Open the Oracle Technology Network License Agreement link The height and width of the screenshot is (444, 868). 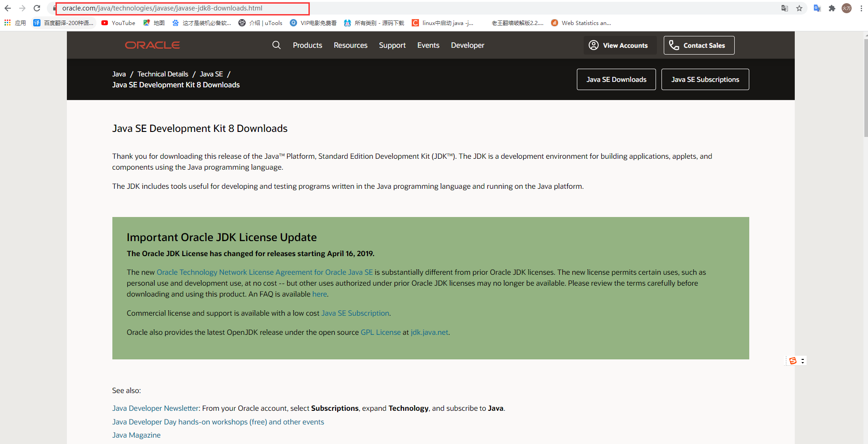265,272
